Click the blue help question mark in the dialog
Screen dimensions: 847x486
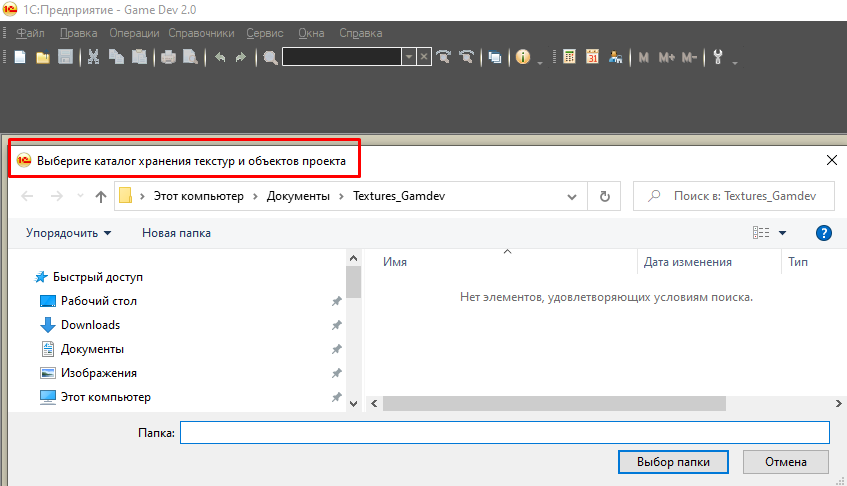(x=823, y=233)
